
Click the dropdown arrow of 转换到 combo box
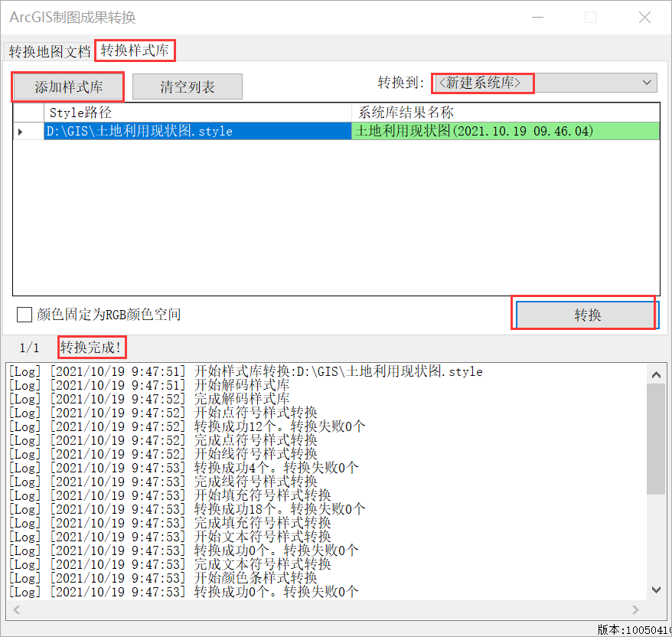(648, 83)
